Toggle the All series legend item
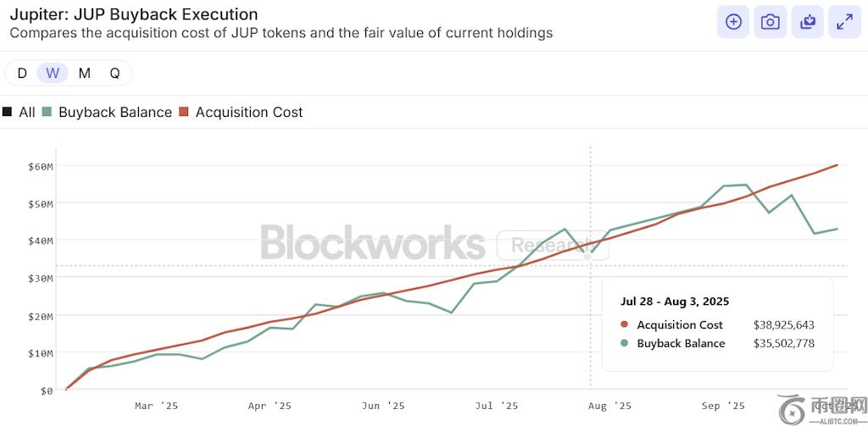Viewport: 868px width, 426px height. tap(19, 112)
